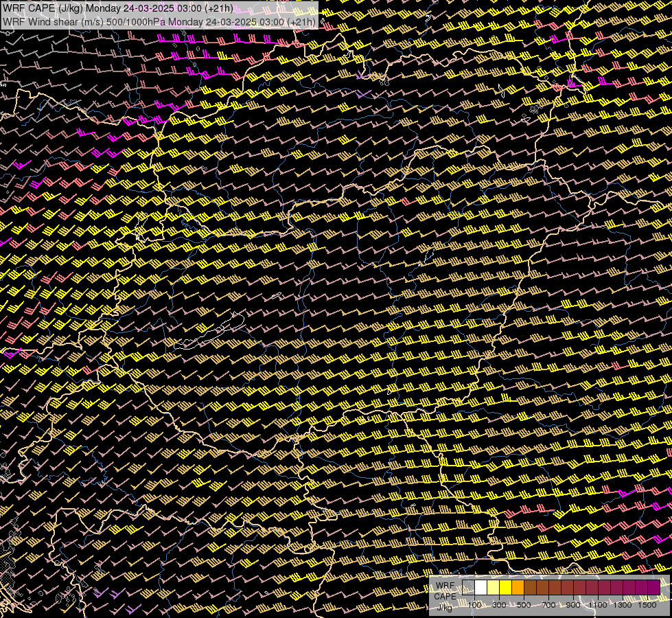Click the white lake outline on map
Viewport: 672px width, 618px height.
[x=209, y=331]
